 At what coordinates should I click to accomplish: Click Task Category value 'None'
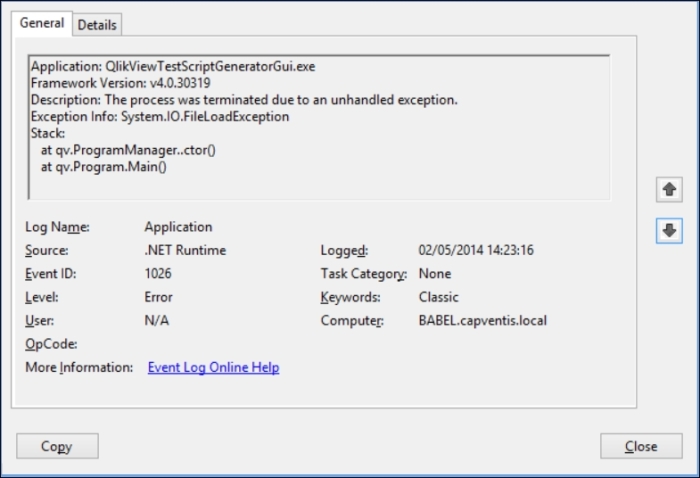point(435,274)
